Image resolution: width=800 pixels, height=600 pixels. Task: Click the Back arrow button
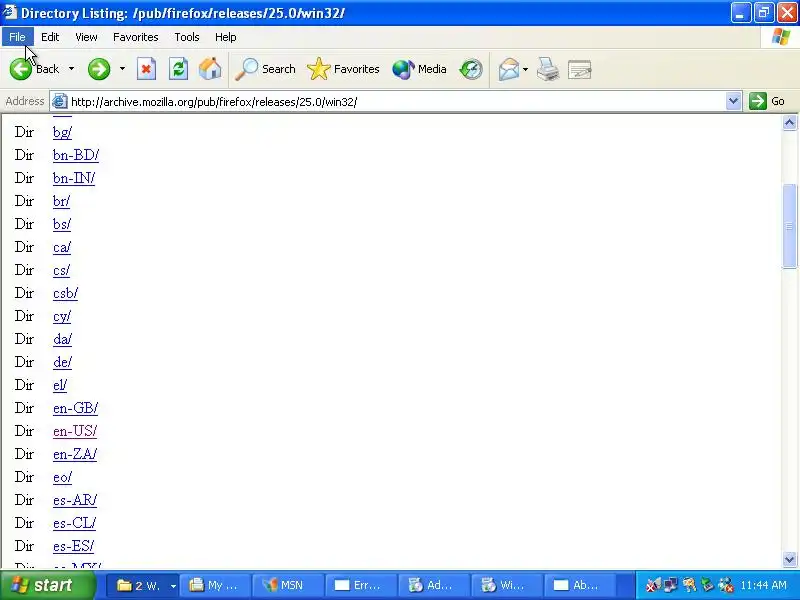pyautogui.click(x=34, y=69)
